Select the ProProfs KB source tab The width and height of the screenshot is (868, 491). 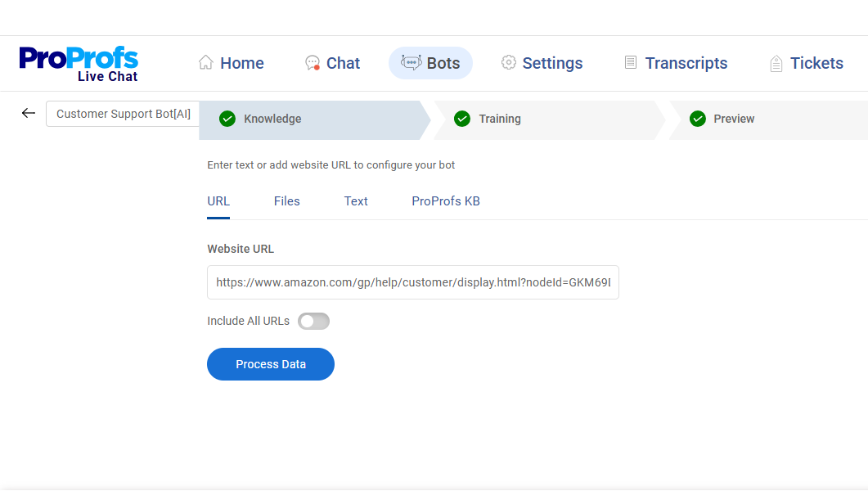(x=446, y=200)
